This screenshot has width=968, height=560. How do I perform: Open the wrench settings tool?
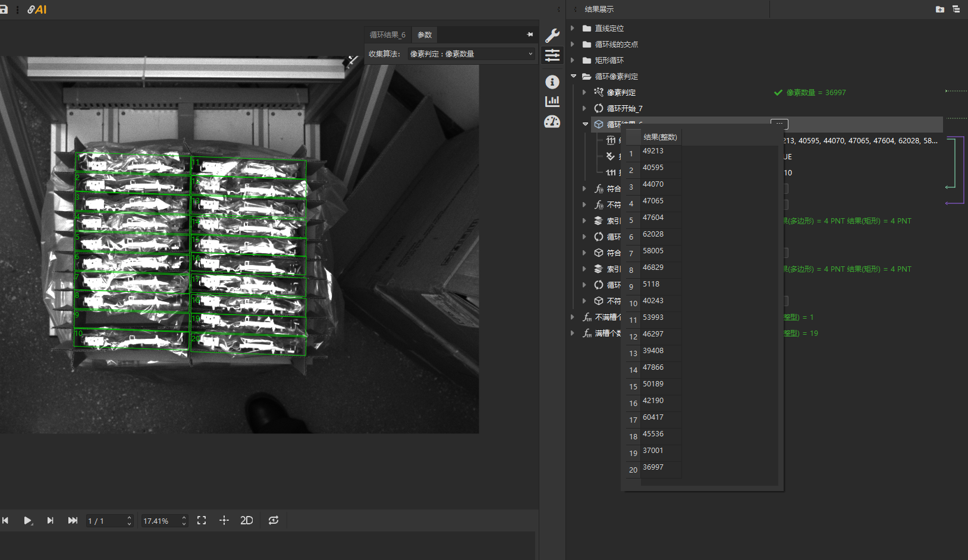552,36
